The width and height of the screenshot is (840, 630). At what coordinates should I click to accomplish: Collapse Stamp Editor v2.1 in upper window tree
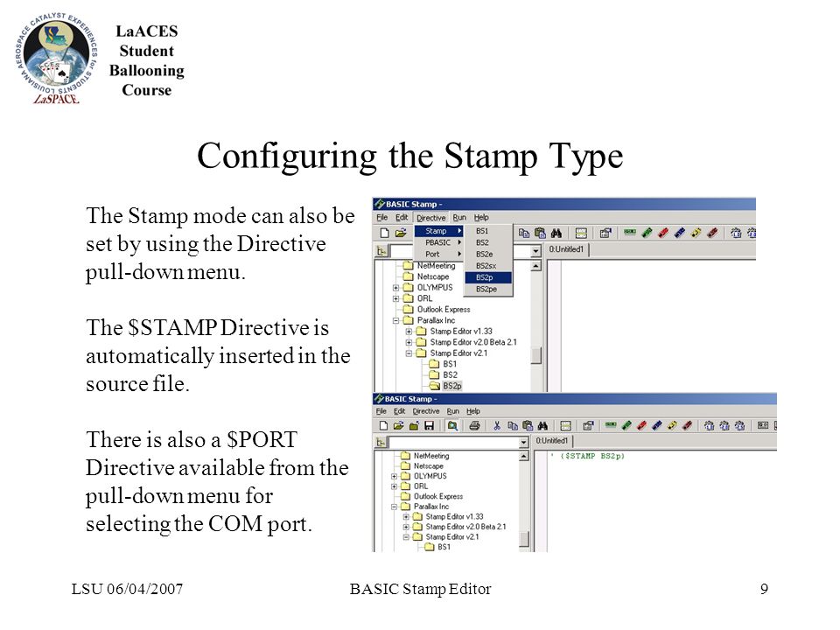tap(409, 353)
